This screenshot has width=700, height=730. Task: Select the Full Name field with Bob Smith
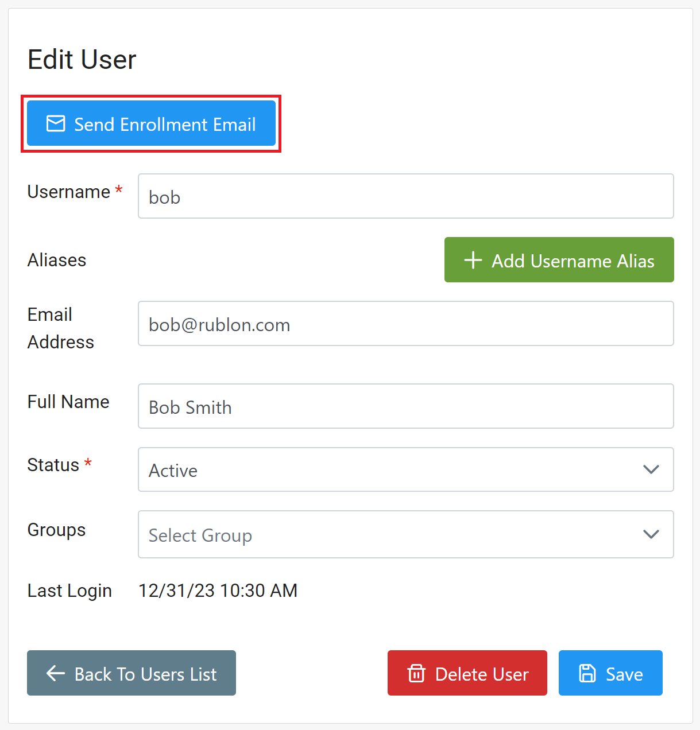405,406
